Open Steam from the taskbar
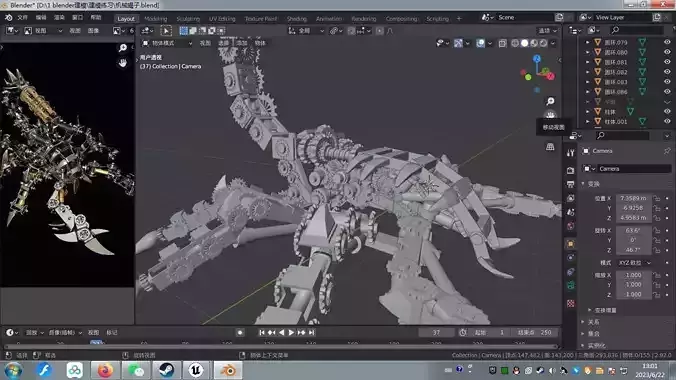This screenshot has height=380, width=676. pyautogui.click(x=166, y=370)
